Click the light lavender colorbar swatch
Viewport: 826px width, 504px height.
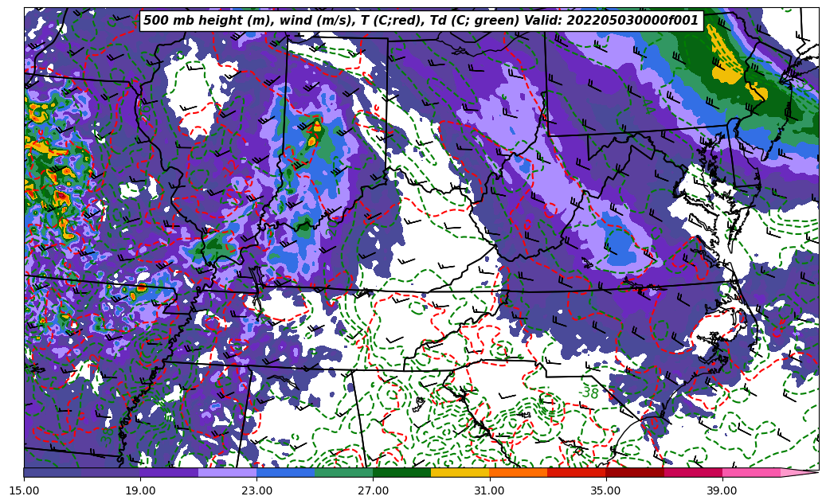(227, 472)
